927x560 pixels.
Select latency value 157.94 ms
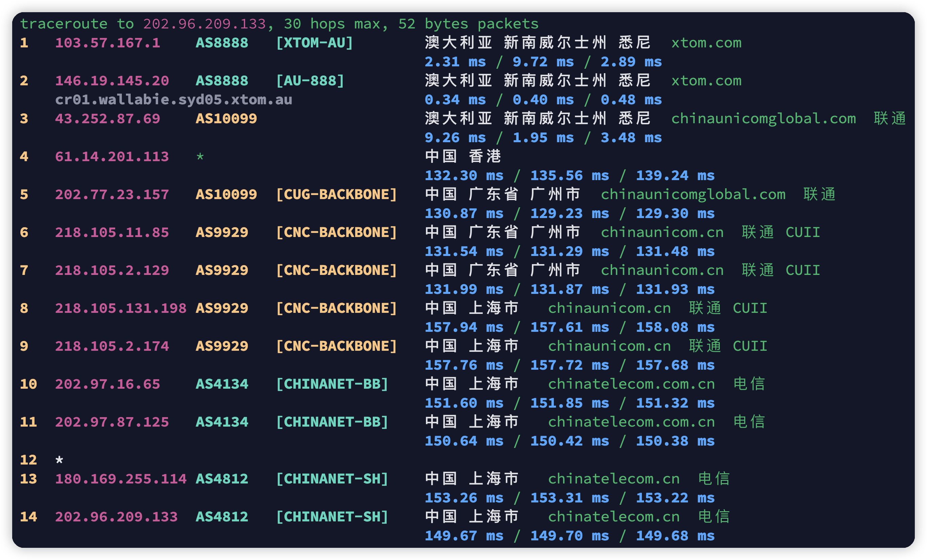[464, 327]
